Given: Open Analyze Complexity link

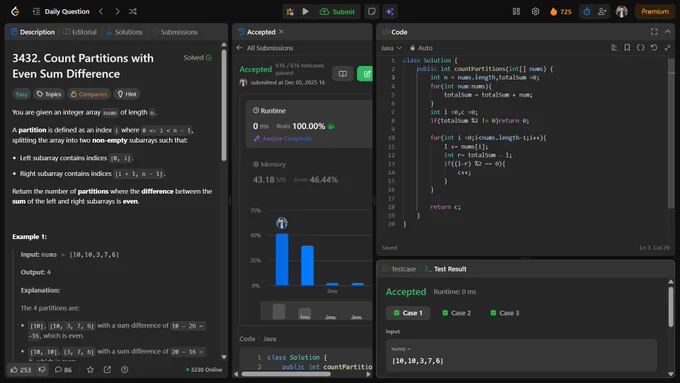Looking at the screenshot, I should pos(283,138).
